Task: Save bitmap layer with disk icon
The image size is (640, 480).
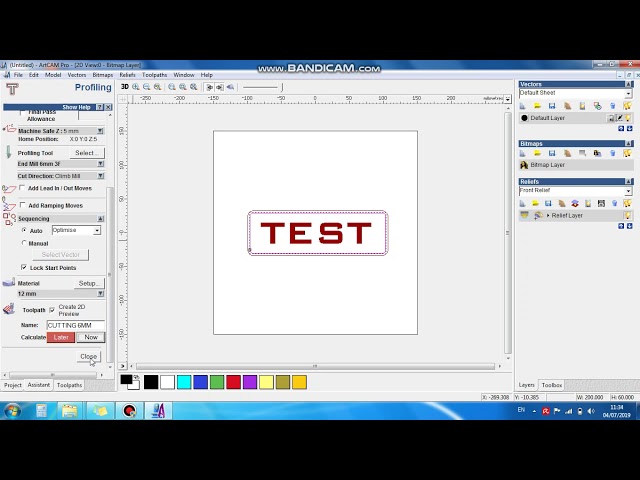Action: pyautogui.click(x=552, y=153)
